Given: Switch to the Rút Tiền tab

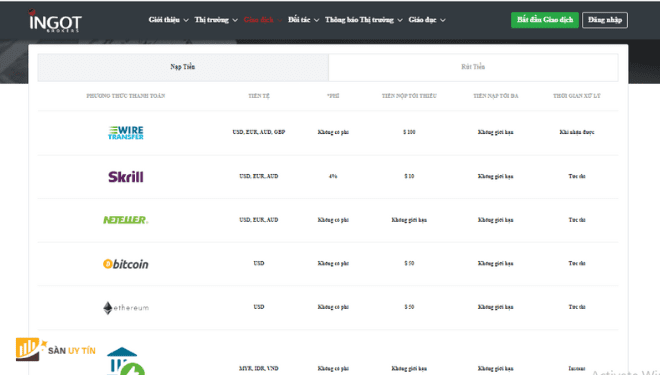Looking at the screenshot, I should click(x=473, y=67).
